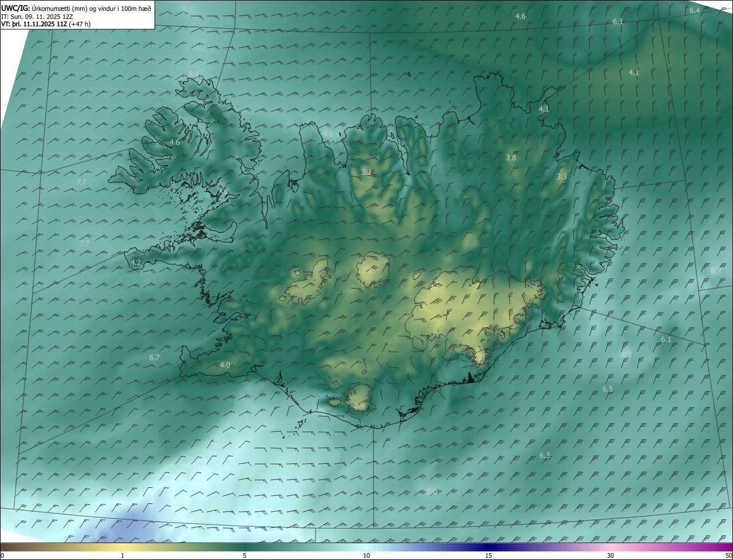Click the 2.9 value on the southern glacier

coord(359,406)
